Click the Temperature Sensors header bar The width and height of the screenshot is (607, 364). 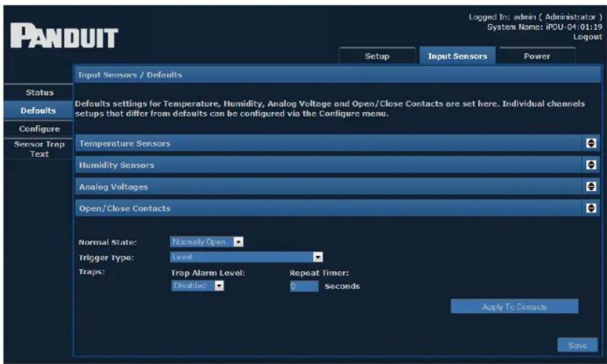click(x=338, y=144)
